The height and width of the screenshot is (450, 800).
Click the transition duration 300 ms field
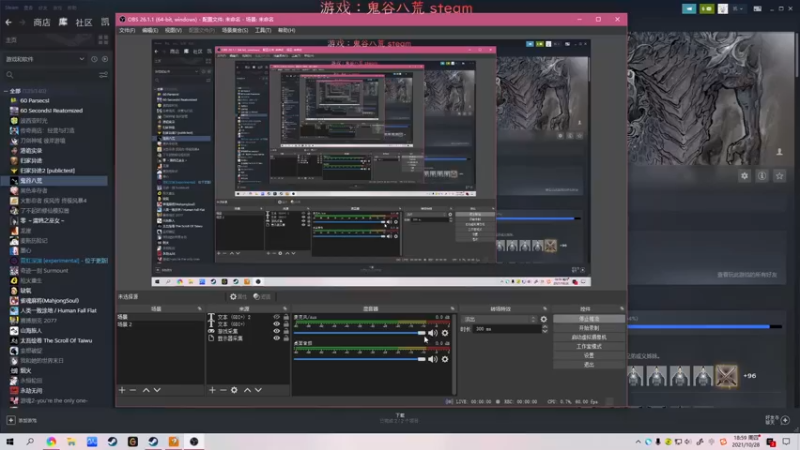pos(507,329)
